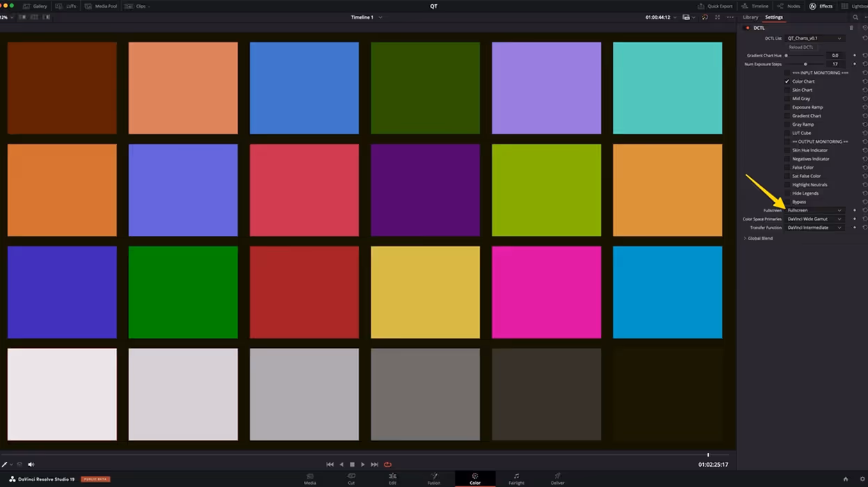Open the DCTL List dropdown
This screenshot has width=868, height=487.
pyautogui.click(x=814, y=38)
